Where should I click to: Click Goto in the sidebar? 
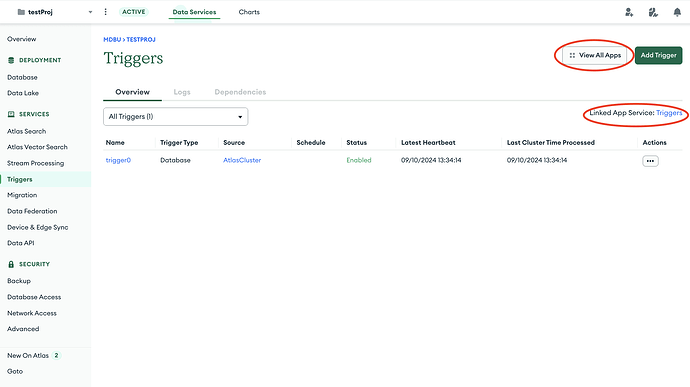(x=15, y=372)
